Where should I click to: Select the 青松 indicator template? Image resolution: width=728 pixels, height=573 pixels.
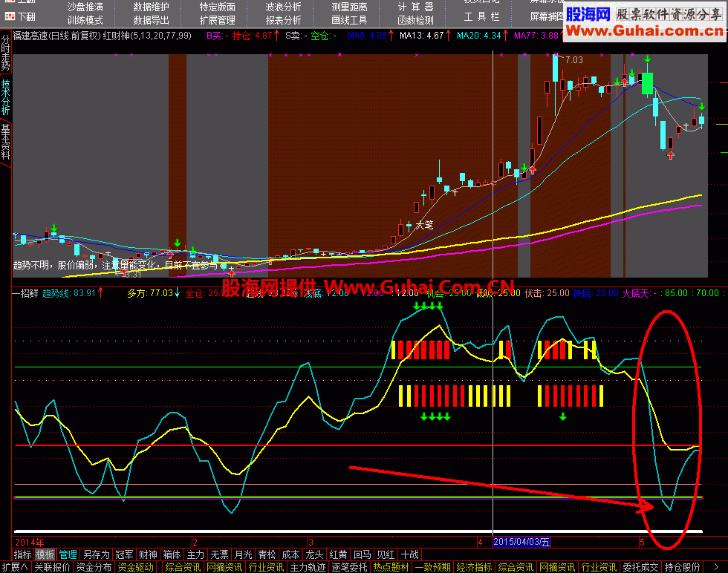(267, 554)
